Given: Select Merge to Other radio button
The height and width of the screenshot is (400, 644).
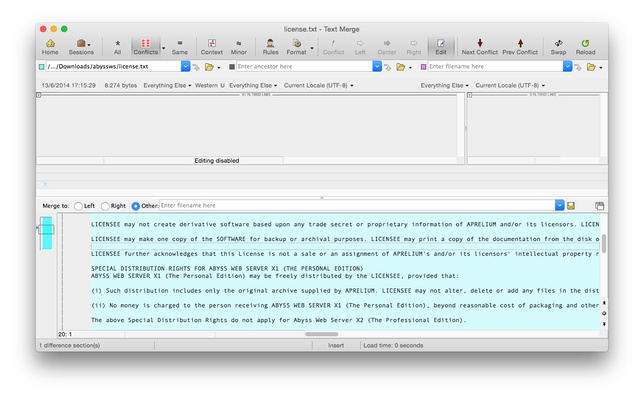Looking at the screenshot, I should coord(136,206).
